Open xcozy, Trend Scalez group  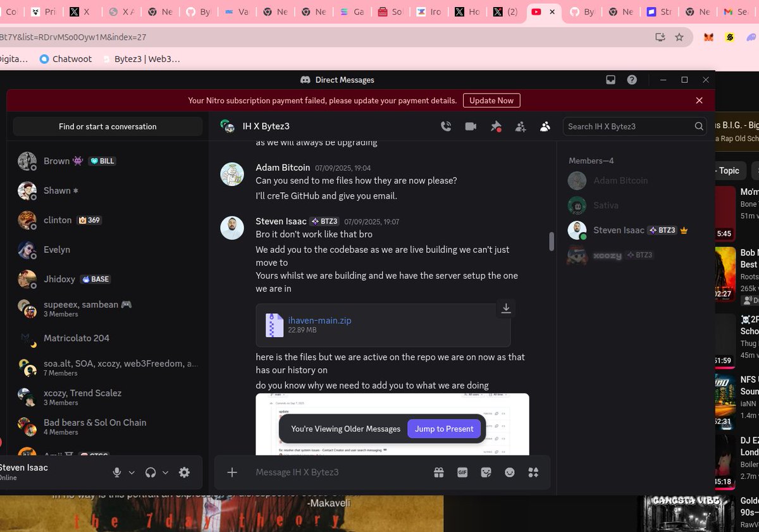(108, 397)
